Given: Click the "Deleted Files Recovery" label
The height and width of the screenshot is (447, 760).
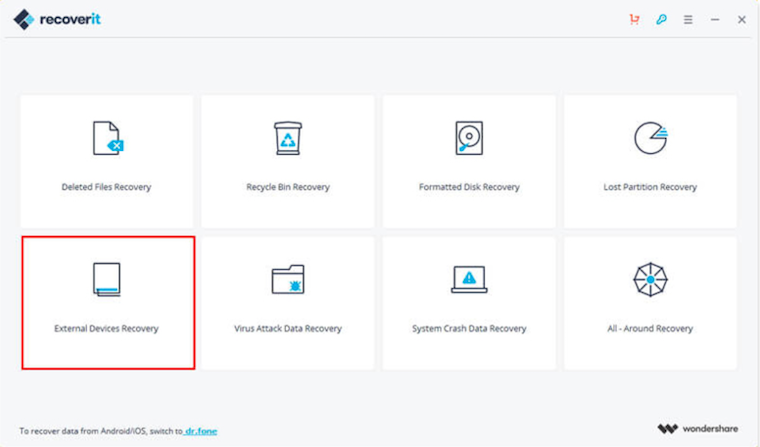Looking at the screenshot, I should pyautogui.click(x=106, y=187).
